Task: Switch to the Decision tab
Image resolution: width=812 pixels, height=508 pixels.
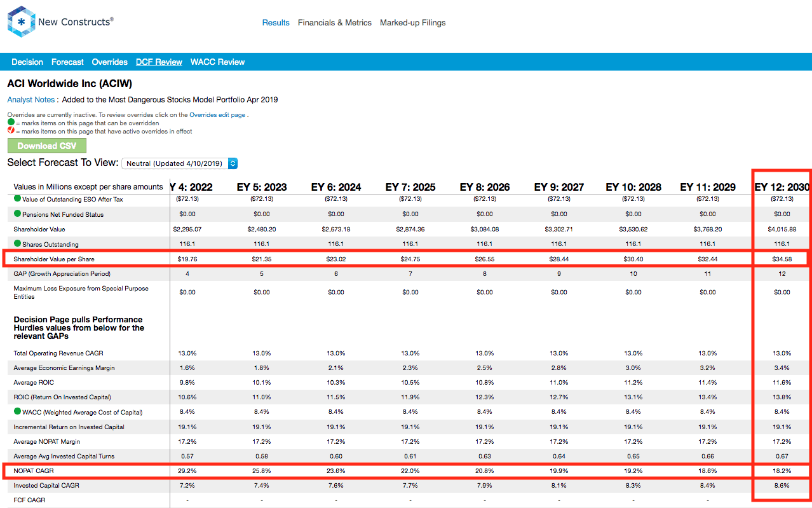Action: (27, 62)
